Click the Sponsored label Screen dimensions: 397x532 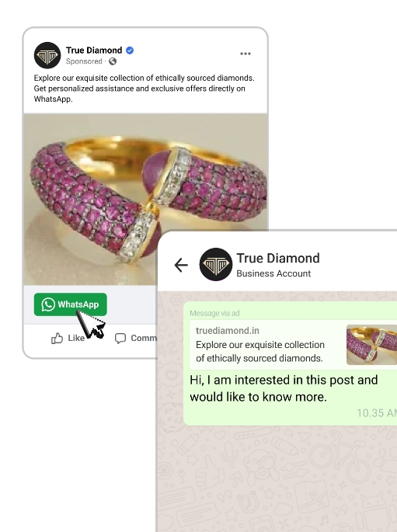tap(84, 61)
